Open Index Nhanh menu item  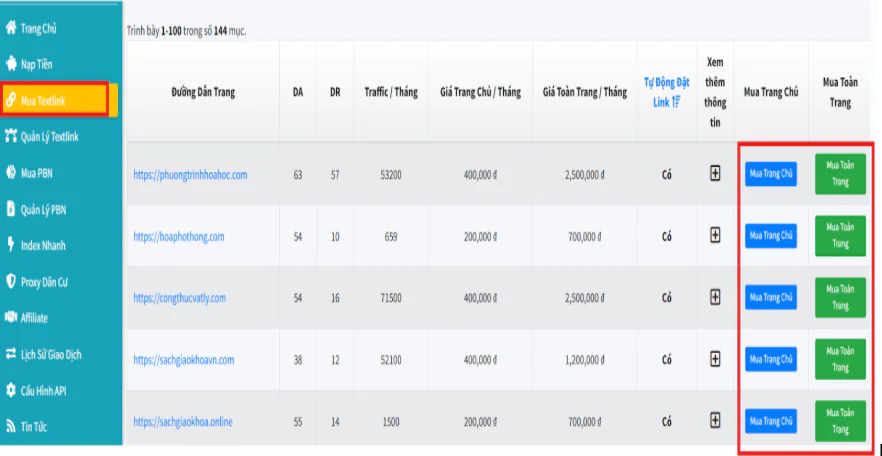[43, 245]
